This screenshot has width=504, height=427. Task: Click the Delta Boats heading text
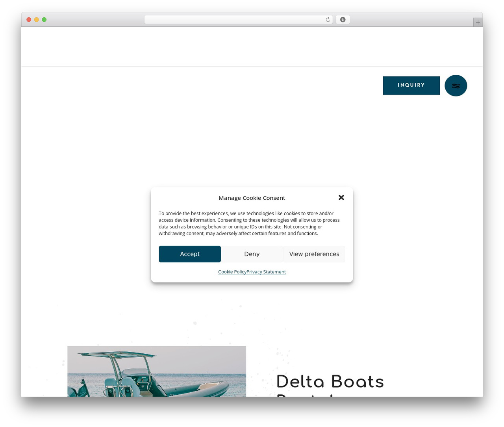330,382
